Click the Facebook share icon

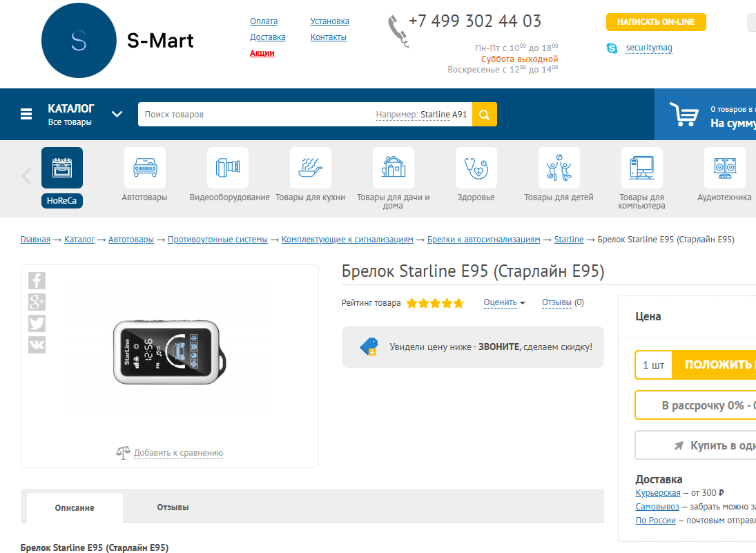[37, 280]
